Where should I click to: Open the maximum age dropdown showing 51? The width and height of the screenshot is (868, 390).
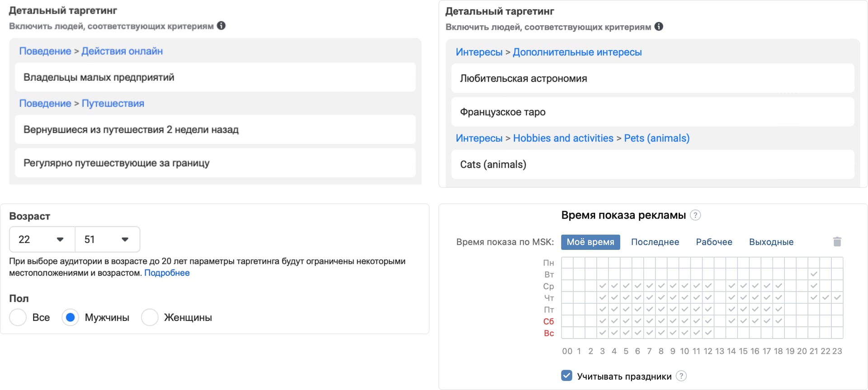[108, 240]
